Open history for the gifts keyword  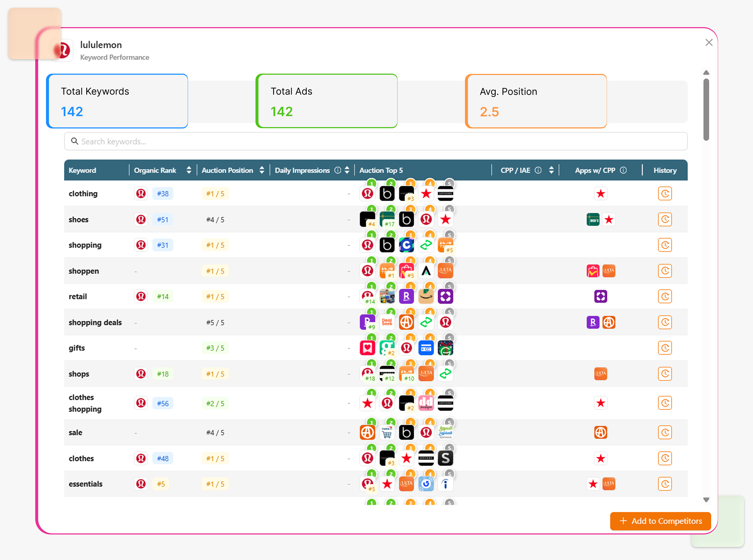pyautogui.click(x=665, y=348)
